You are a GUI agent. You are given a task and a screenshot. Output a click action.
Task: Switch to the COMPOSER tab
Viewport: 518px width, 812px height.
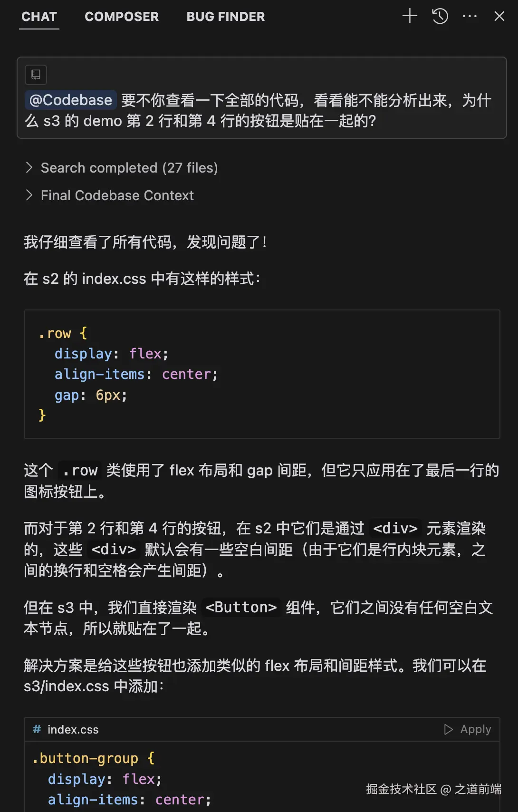[122, 17]
